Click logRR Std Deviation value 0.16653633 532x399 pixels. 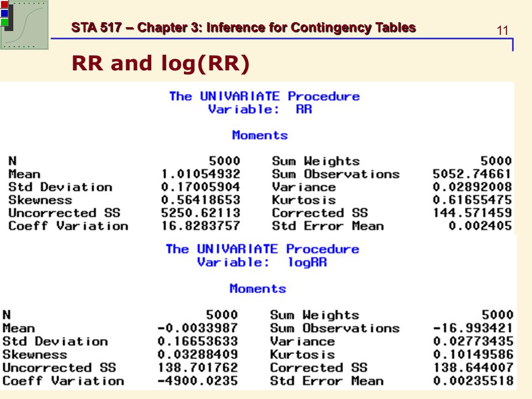coord(197,341)
